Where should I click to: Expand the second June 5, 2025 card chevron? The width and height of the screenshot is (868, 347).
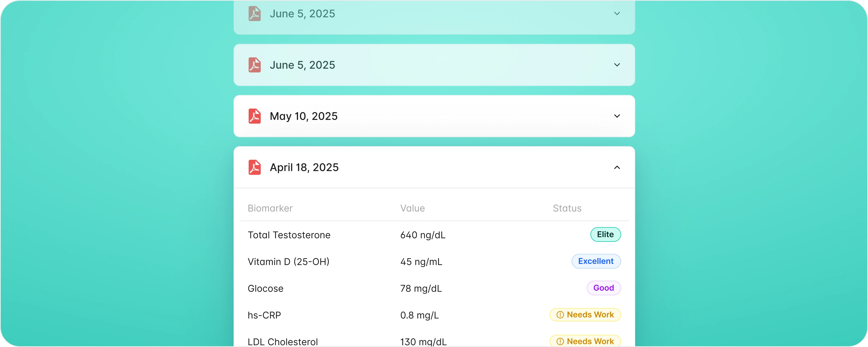(x=617, y=65)
